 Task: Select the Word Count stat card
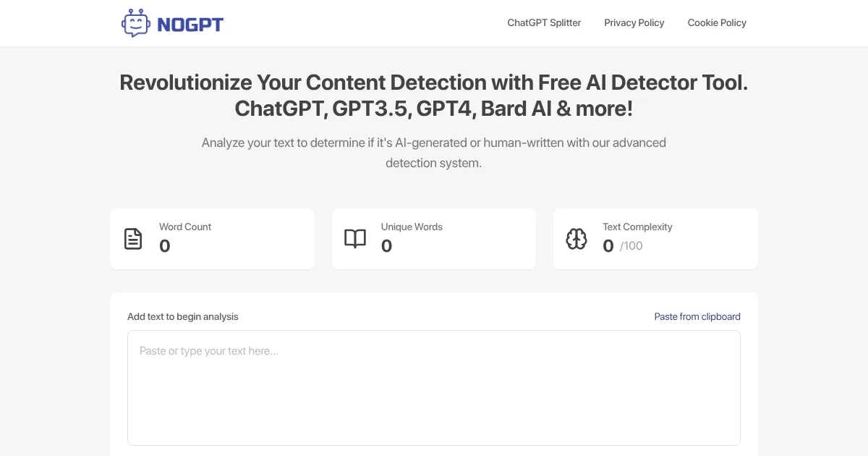click(212, 238)
